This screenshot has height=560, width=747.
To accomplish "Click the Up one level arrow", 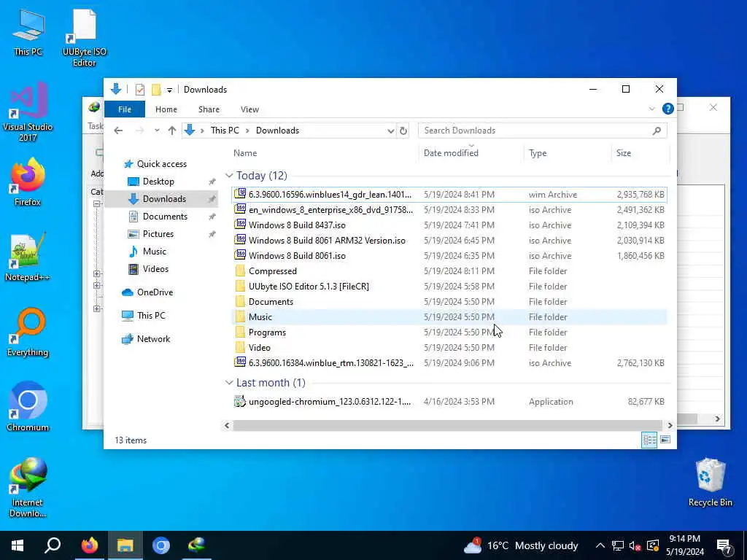I will coord(172,131).
